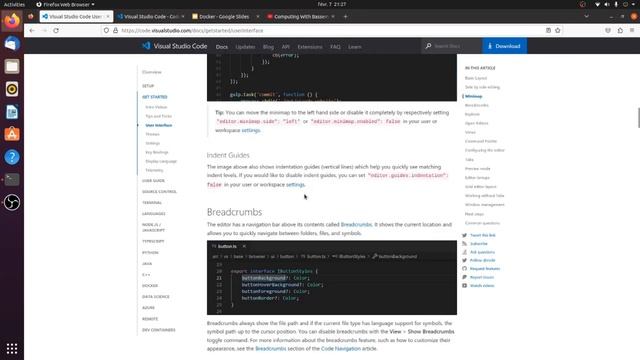The image size is (640, 360).
Task: Open Tips and Tricks in sidebar
Action: pos(158,116)
